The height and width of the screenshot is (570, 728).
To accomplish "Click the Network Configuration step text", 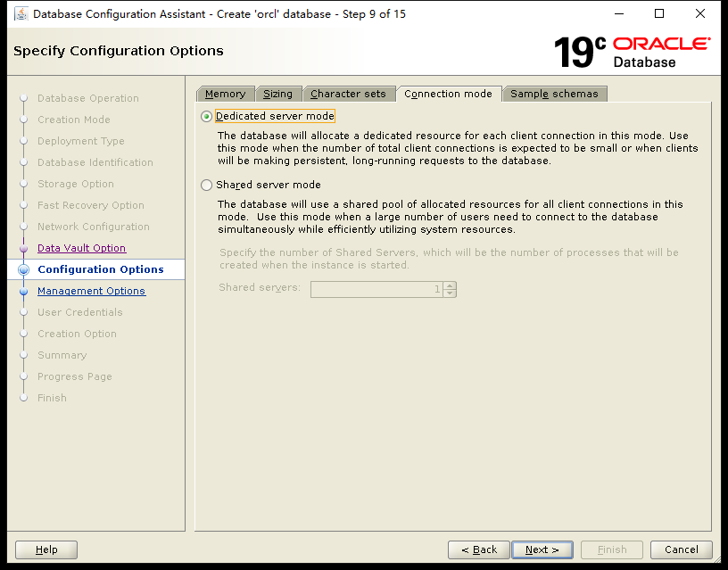I will tap(94, 227).
